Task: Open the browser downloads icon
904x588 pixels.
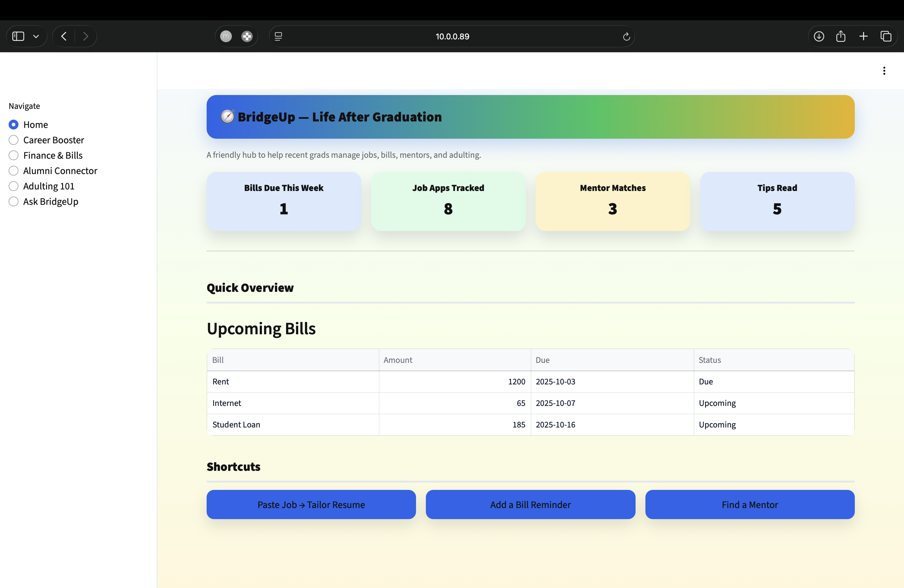Action: (819, 37)
